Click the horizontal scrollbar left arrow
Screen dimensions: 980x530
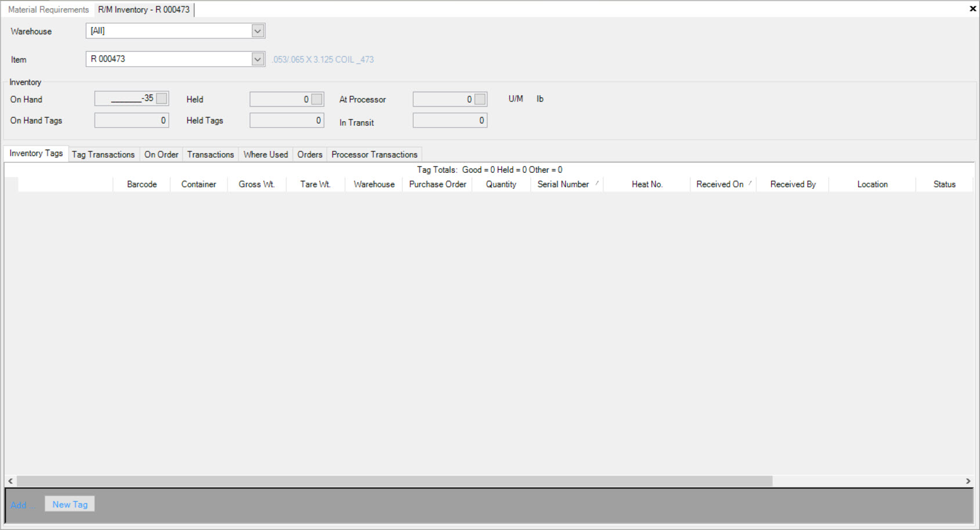coord(10,481)
